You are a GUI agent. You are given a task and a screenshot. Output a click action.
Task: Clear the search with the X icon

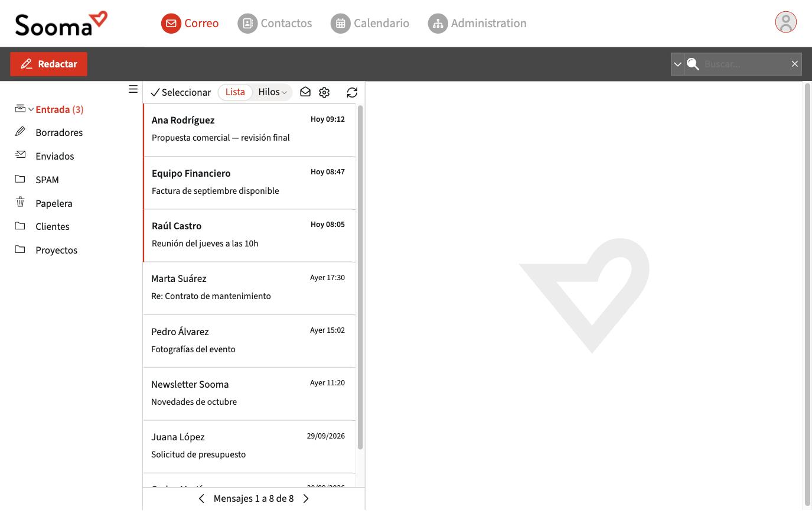pos(794,64)
